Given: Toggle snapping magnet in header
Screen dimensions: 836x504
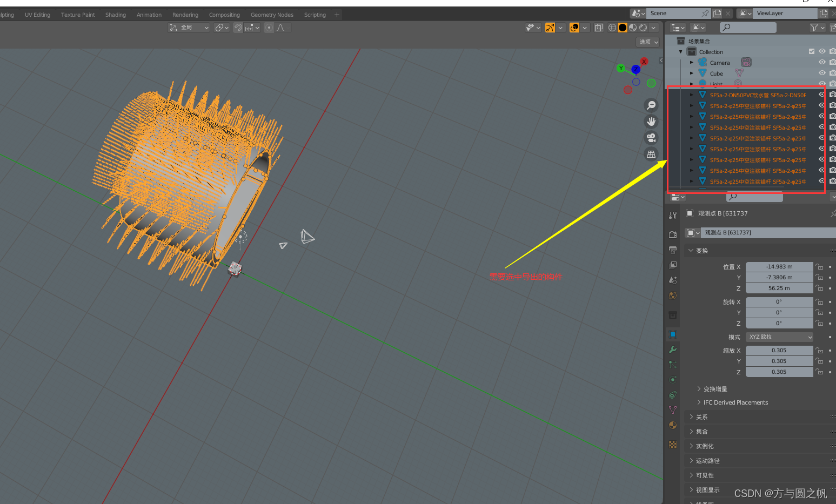Looking at the screenshot, I should tap(238, 28).
